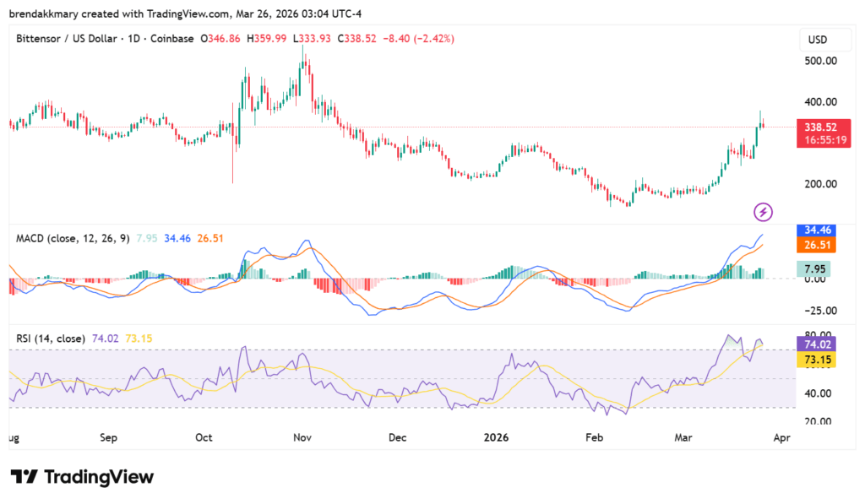Click the 2026 label on the time axis
Viewport: 865px width, 504px height.
pyautogui.click(x=495, y=437)
